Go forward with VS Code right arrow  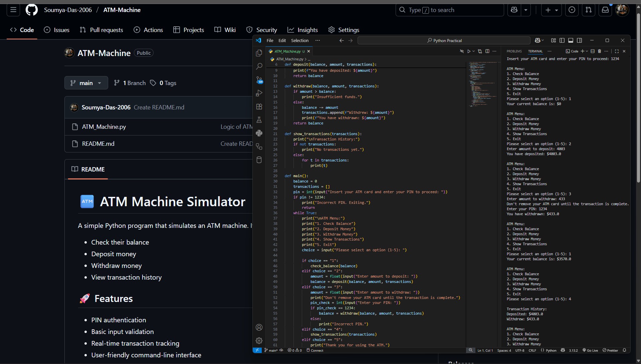coord(351,41)
